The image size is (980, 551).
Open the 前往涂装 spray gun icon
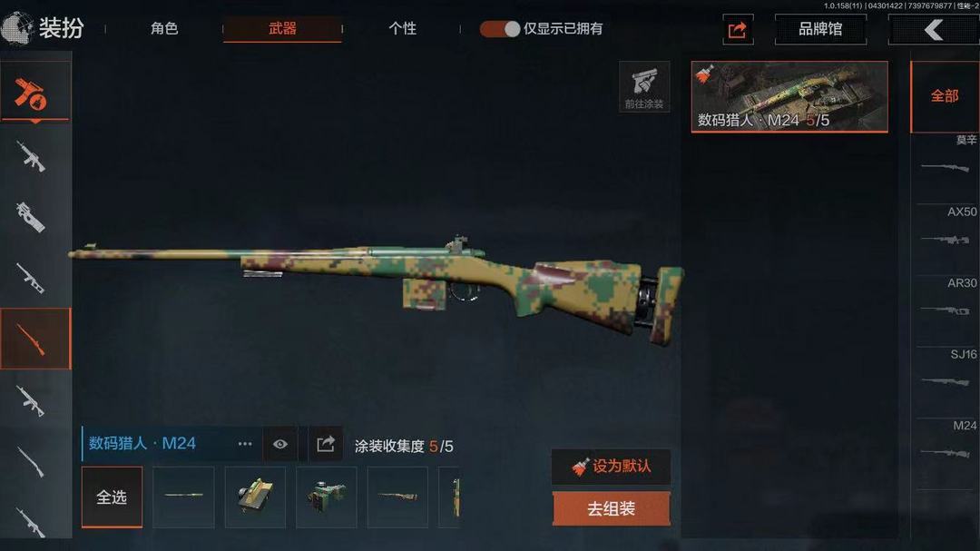[644, 87]
